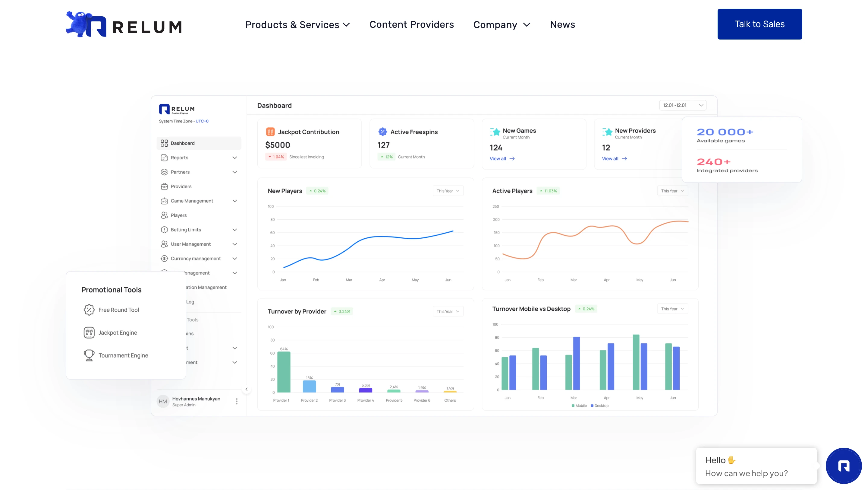Viewport: 868px width, 490px height.
Task: Click the Talk to Sales button
Action: point(759,24)
